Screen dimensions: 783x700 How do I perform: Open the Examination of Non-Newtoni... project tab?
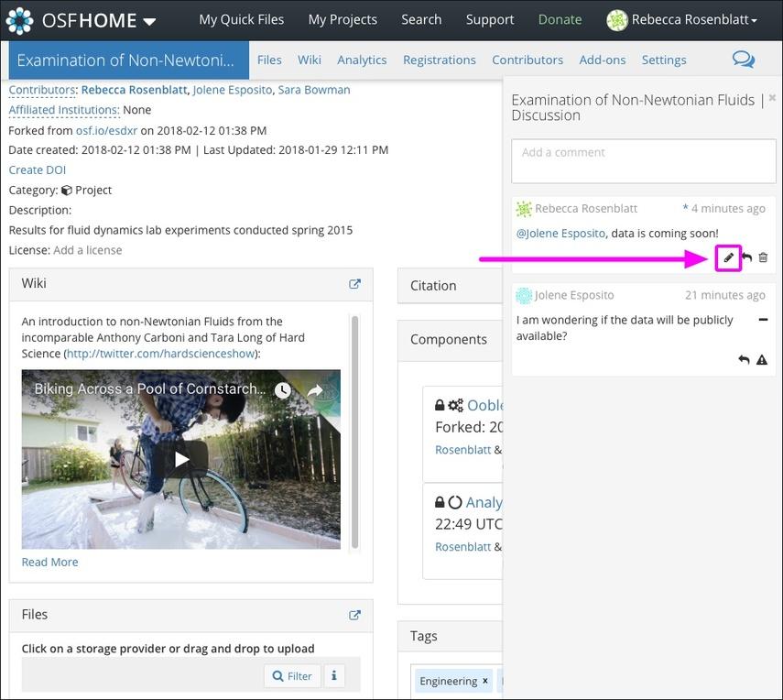click(129, 60)
